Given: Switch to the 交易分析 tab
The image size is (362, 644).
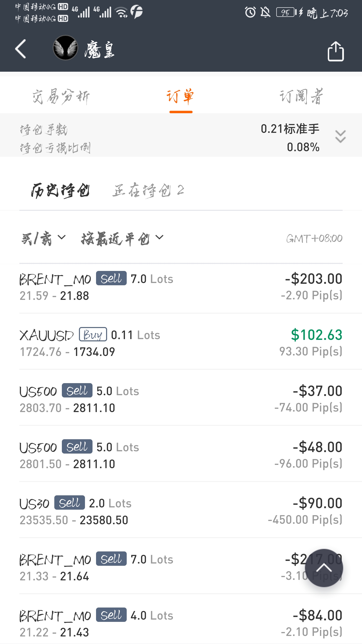Looking at the screenshot, I should click(x=61, y=97).
